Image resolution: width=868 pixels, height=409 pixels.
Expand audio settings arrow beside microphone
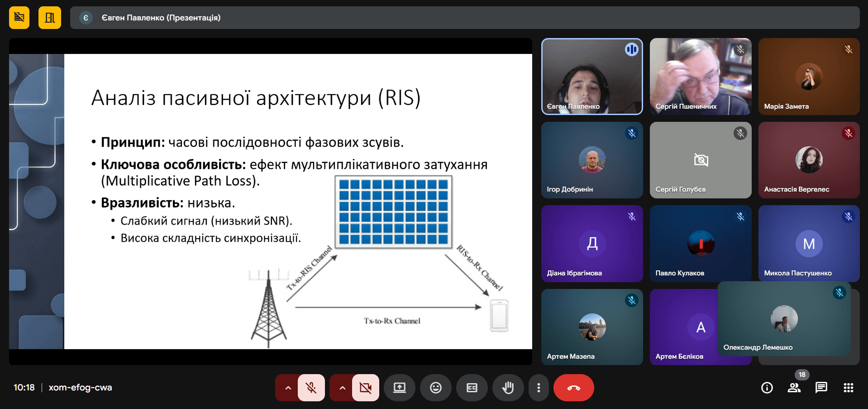[288, 388]
